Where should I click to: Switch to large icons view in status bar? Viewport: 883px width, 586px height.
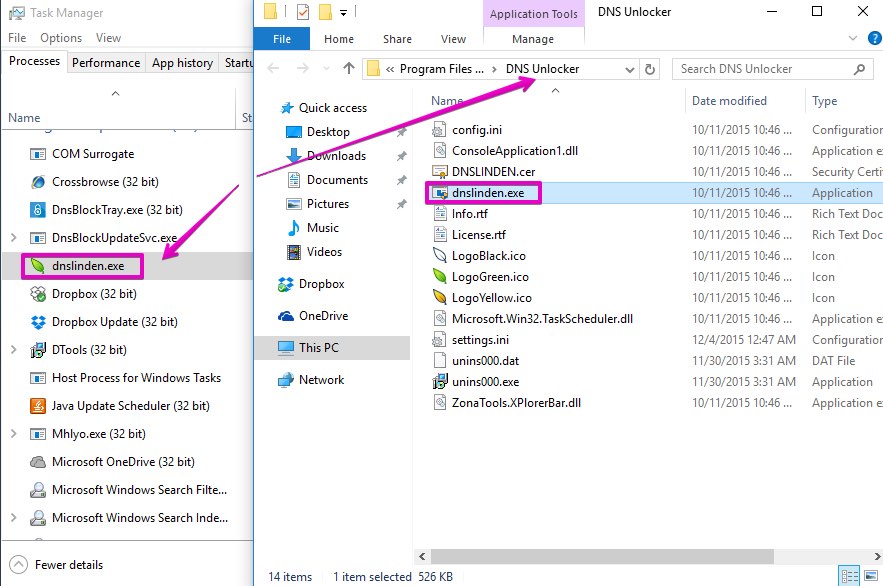869,576
